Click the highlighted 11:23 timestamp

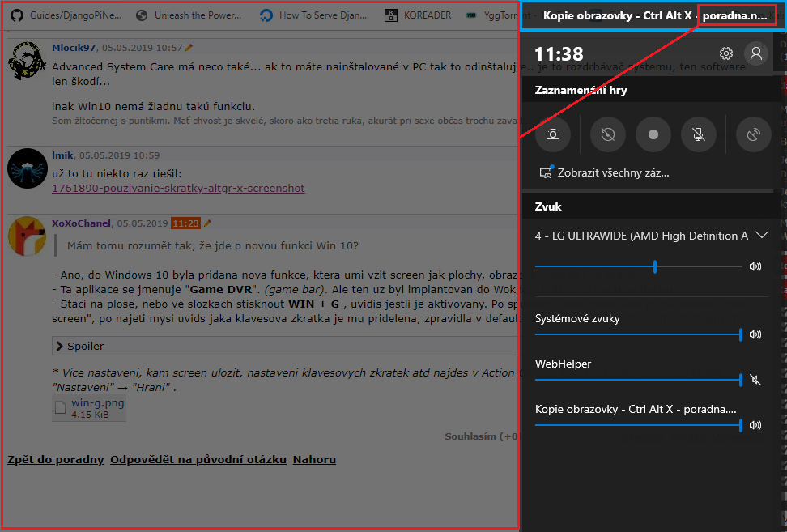pos(185,223)
